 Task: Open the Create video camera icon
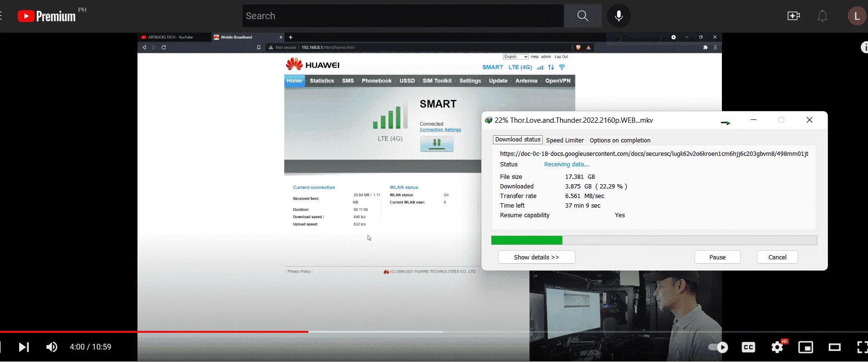coord(794,16)
